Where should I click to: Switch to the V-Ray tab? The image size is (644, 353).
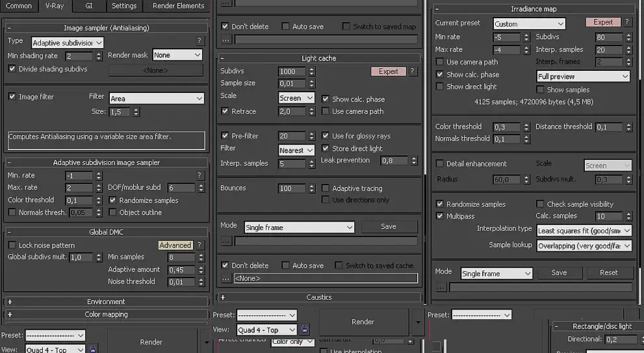click(55, 6)
